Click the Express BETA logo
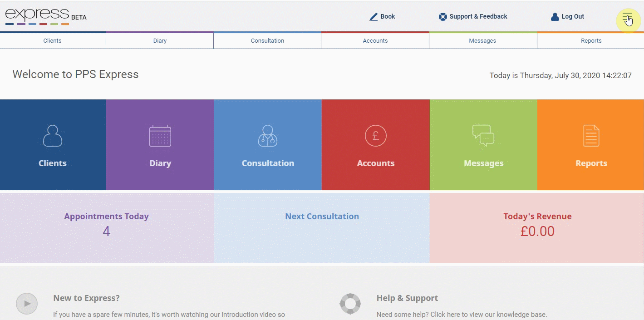 46,16
